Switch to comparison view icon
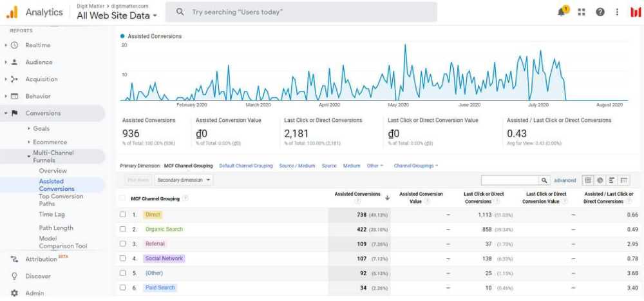The width and height of the screenshot is (644, 301). pyautogui.click(x=623, y=180)
